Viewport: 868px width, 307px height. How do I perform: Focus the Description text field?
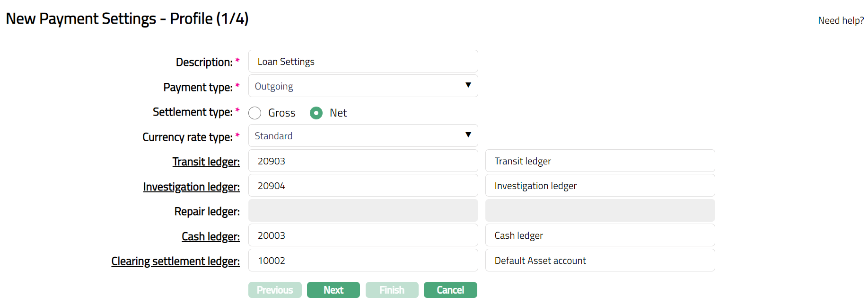[363, 62]
